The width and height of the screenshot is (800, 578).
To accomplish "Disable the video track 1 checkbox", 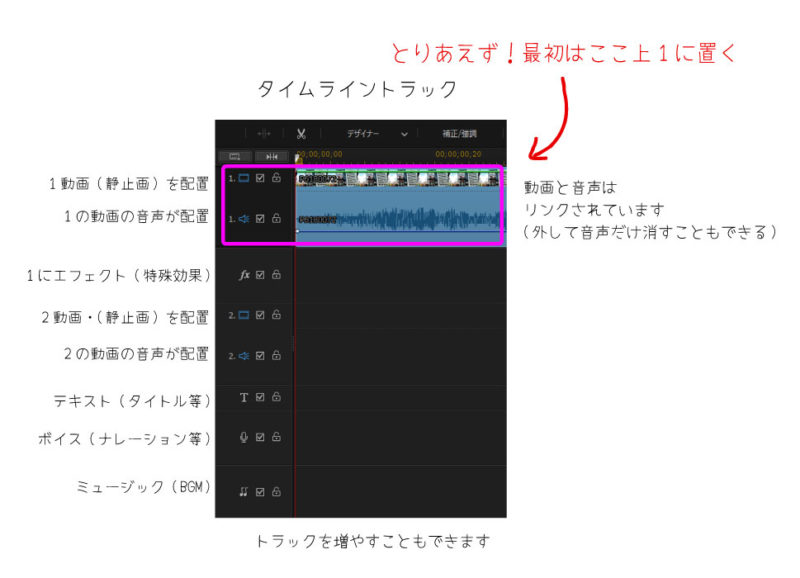I will click(x=260, y=179).
